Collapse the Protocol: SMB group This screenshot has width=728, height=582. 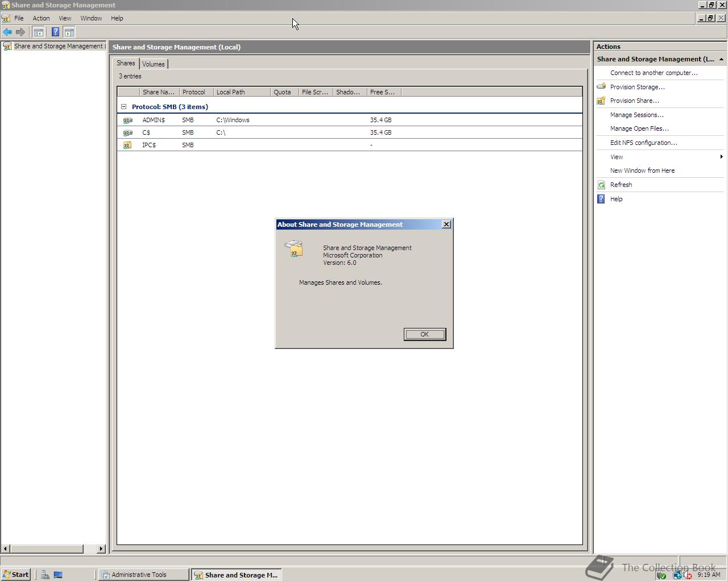(123, 106)
